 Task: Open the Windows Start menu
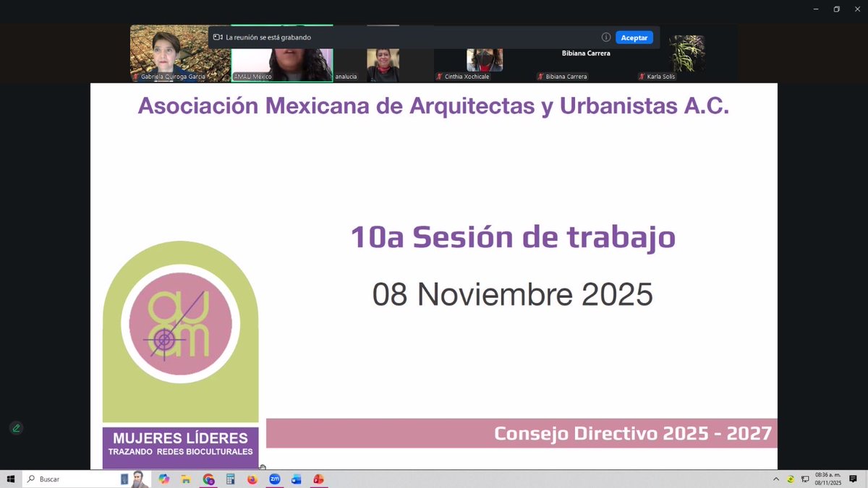(11, 479)
